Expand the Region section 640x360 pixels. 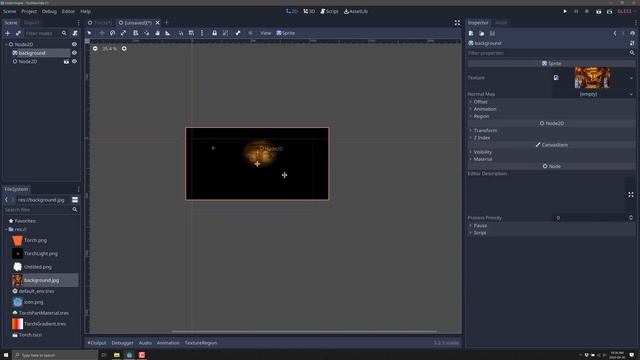(x=551, y=116)
